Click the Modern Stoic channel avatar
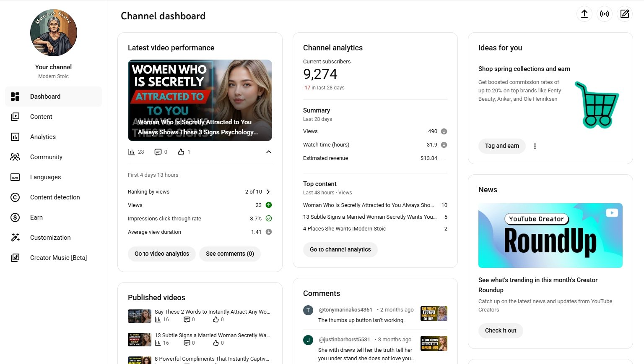 coord(54,33)
